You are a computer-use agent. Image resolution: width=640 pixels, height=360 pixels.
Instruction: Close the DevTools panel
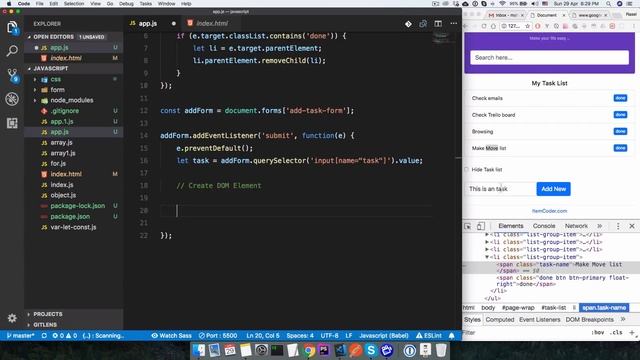(x=632, y=226)
